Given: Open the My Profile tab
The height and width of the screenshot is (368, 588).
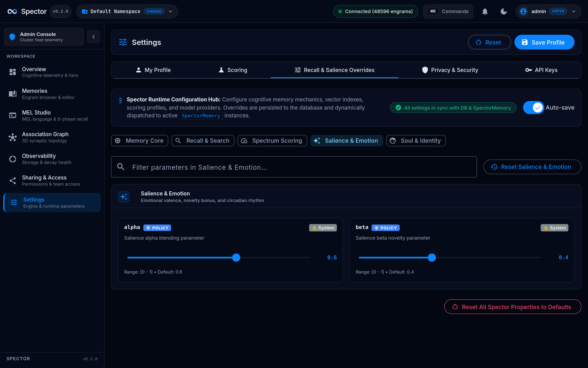Looking at the screenshot, I should (x=153, y=70).
